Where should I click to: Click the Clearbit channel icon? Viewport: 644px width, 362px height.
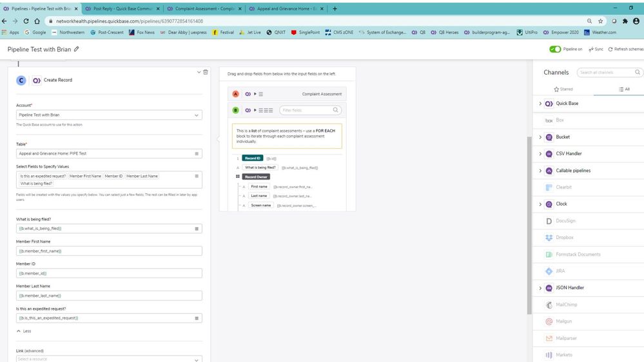point(549,187)
